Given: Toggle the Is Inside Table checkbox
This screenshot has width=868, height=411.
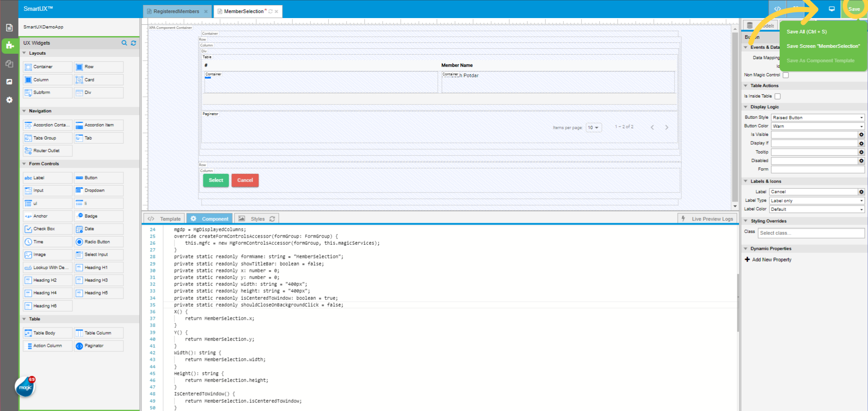Looking at the screenshot, I should (778, 96).
